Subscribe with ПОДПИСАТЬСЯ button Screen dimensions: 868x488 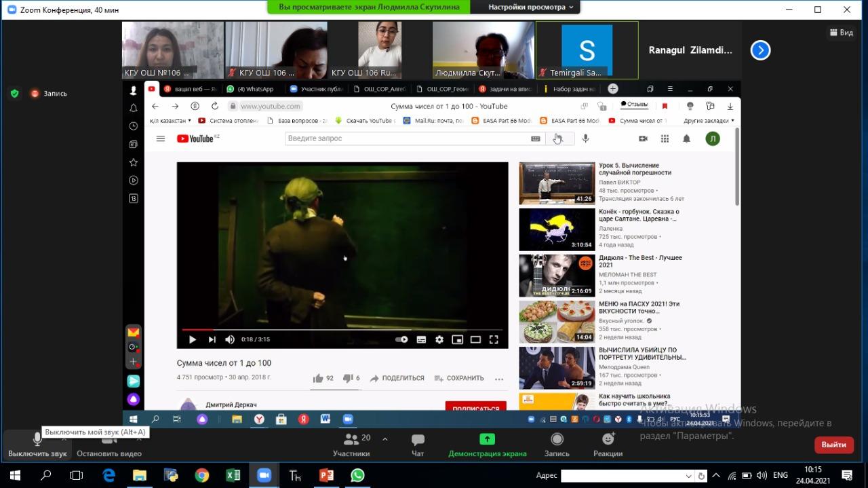point(475,406)
